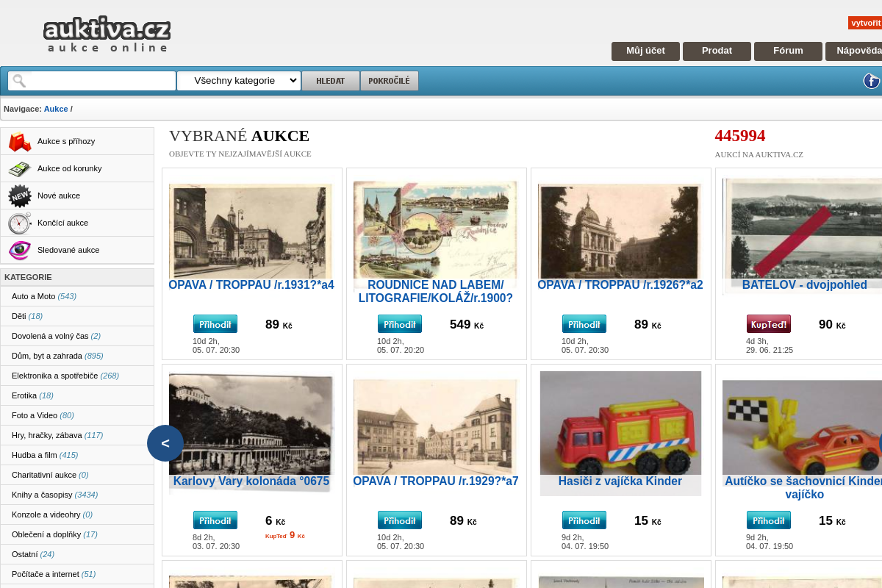Open Aukce od korunky link
The height and width of the screenshot is (588, 882).
pyautogui.click(x=70, y=168)
